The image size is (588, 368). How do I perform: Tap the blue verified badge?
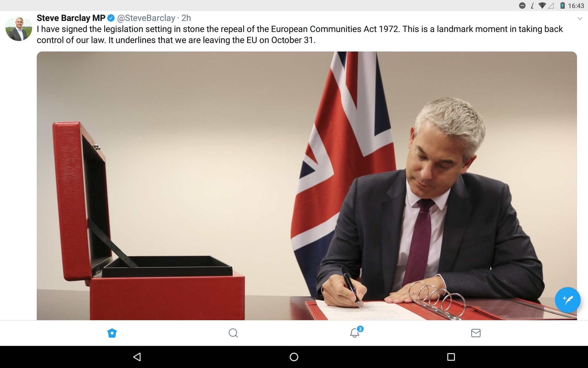[x=111, y=18]
